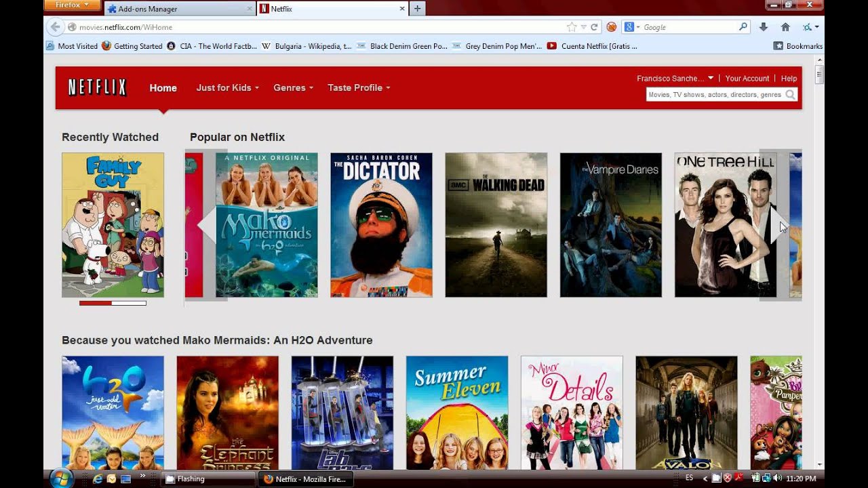This screenshot has width=868, height=488.
Task: Click the Netflix logo
Action: 98,87
